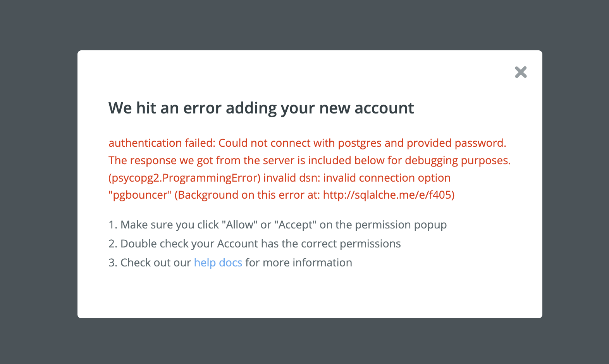
Task: Select the error dialog title text
Action: [261, 108]
